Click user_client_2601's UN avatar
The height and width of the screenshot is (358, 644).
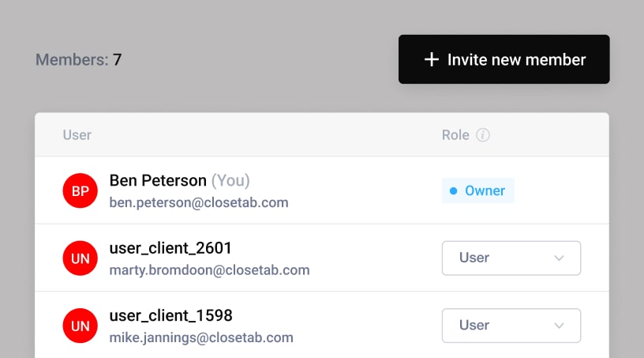coord(80,258)
